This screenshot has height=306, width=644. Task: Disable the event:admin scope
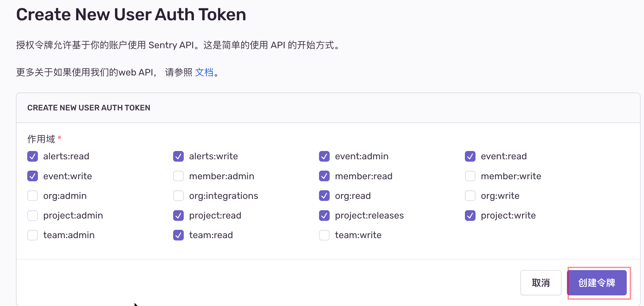[324, 156]
